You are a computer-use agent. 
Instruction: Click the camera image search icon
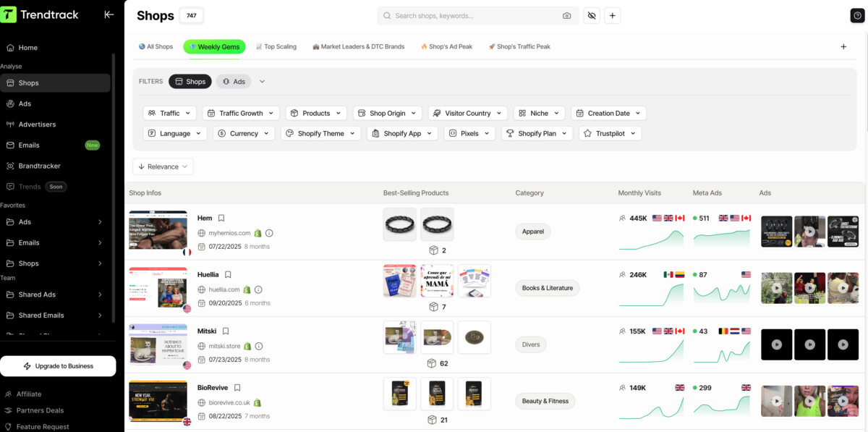[x=566, y=16]
